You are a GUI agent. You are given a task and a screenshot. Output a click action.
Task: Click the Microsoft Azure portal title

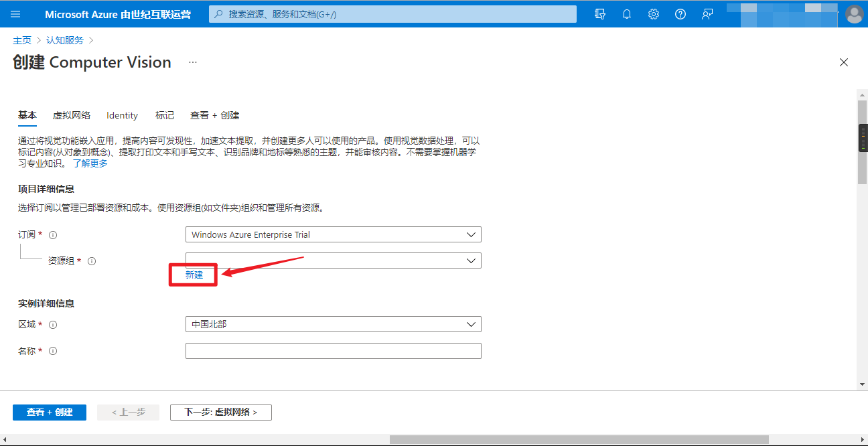118,14
